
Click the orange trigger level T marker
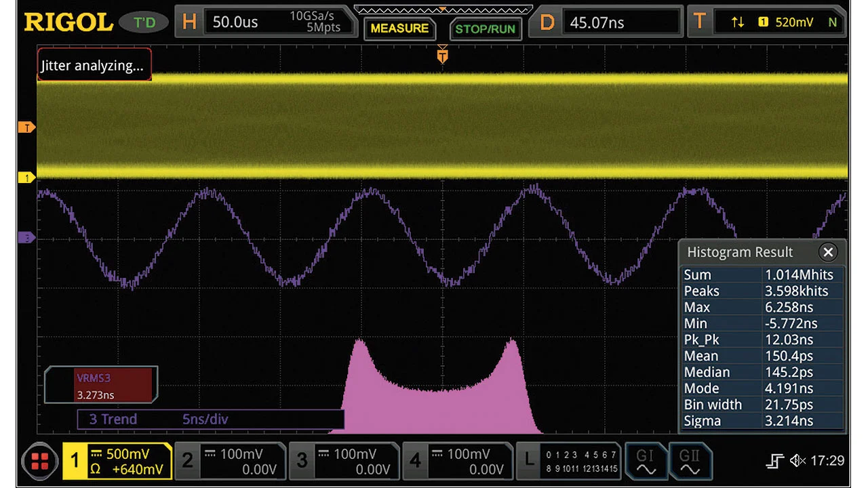[26, 127]
